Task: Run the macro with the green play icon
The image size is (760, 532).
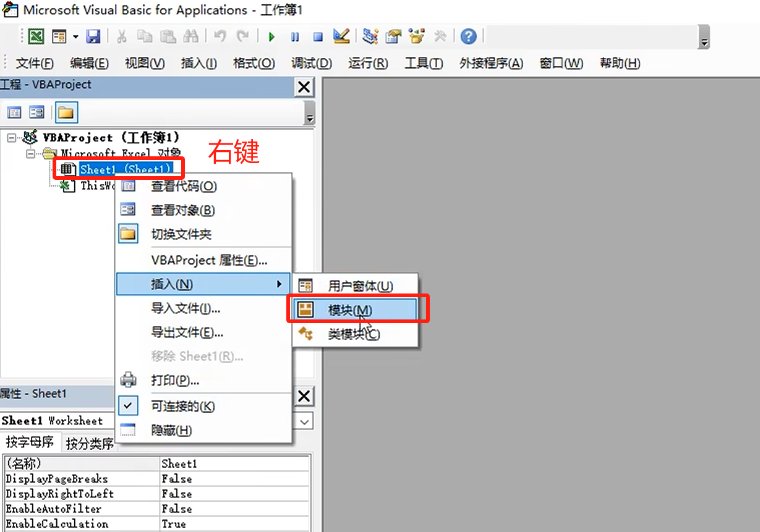Action: [271, 36]
